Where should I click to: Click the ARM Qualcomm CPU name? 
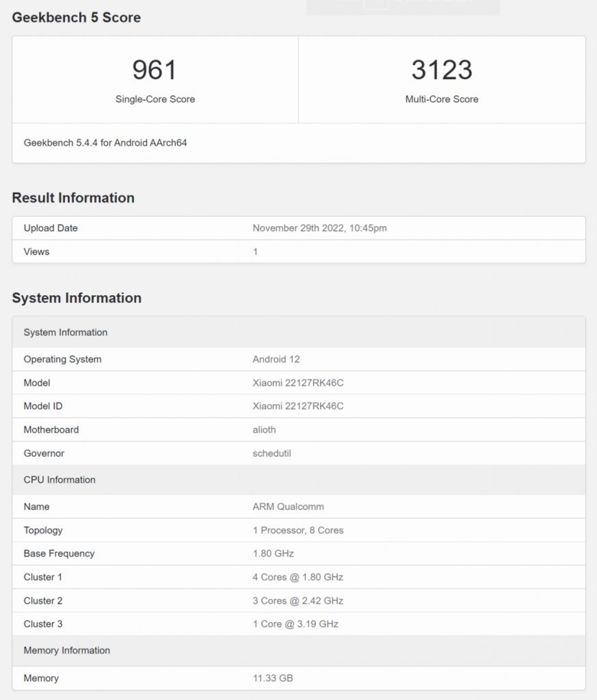tap(288, 506)
